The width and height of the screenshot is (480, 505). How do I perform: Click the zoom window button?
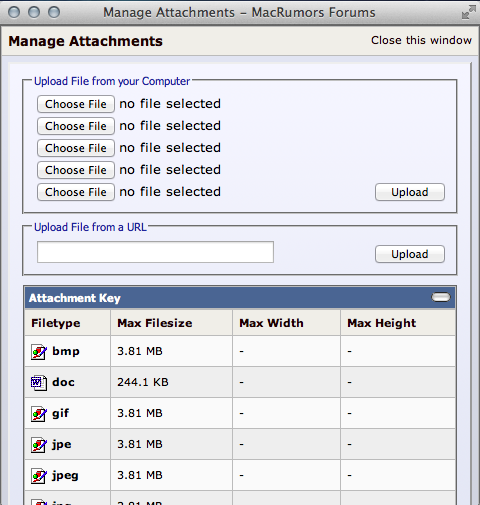coord(54,12)
